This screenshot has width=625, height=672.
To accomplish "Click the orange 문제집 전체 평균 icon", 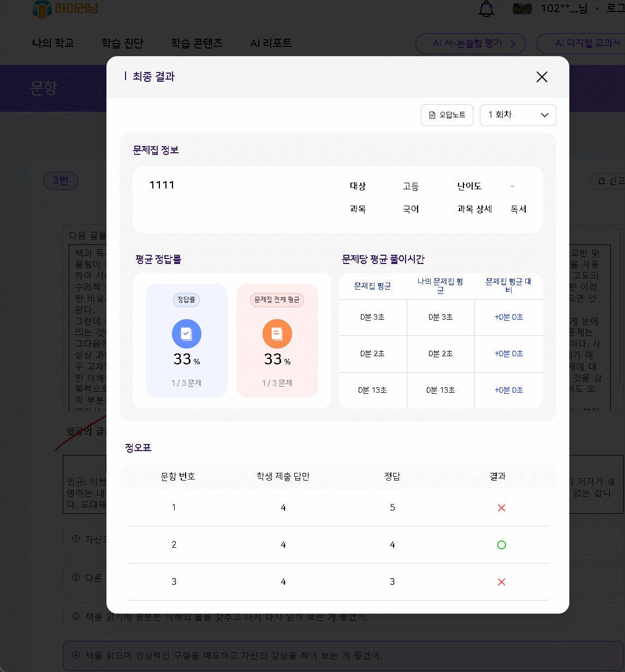I will coord(277,334).
